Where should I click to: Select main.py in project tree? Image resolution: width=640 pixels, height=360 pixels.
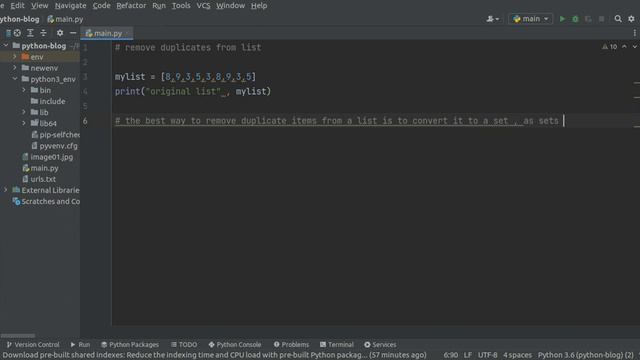coord(40,168)
